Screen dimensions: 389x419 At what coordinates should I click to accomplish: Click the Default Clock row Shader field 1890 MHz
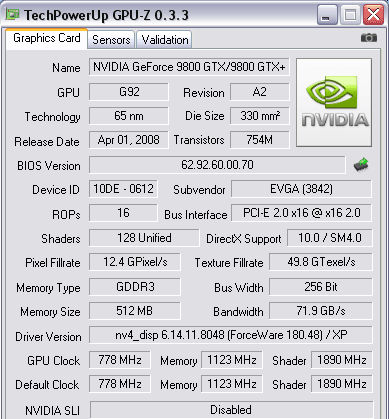tap(342, 384)
